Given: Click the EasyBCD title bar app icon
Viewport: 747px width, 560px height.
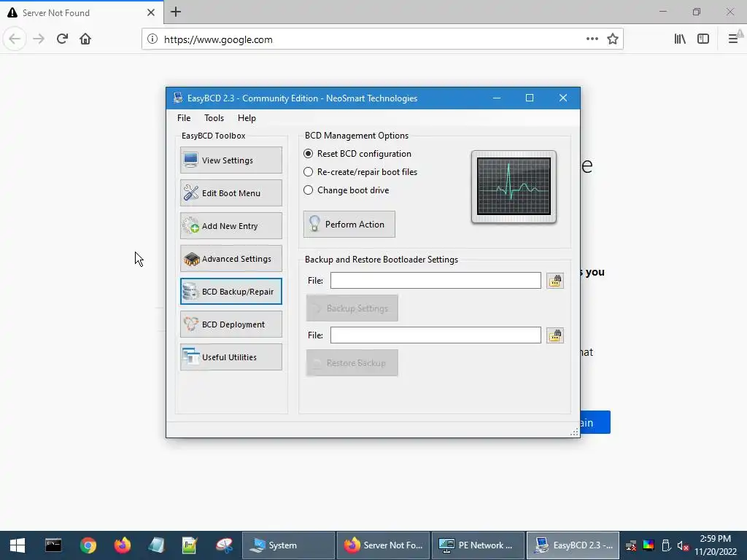Looking at the screenshot, I should point(178,98).
